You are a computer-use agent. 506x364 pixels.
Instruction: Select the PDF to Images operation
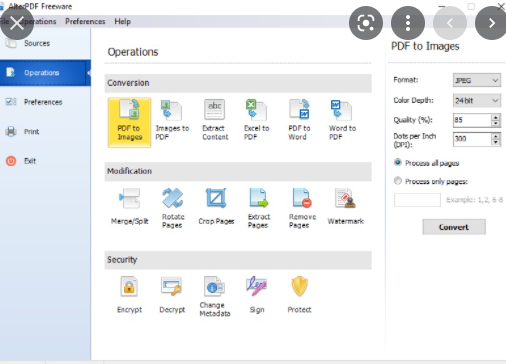click(x=129, y=122)
